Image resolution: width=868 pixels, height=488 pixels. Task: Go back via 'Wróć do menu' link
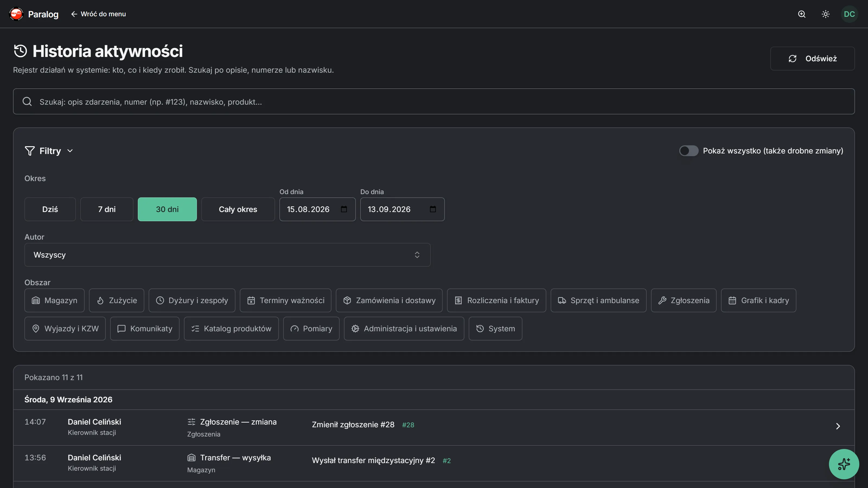pyautogui.click(x=98, y=14)
